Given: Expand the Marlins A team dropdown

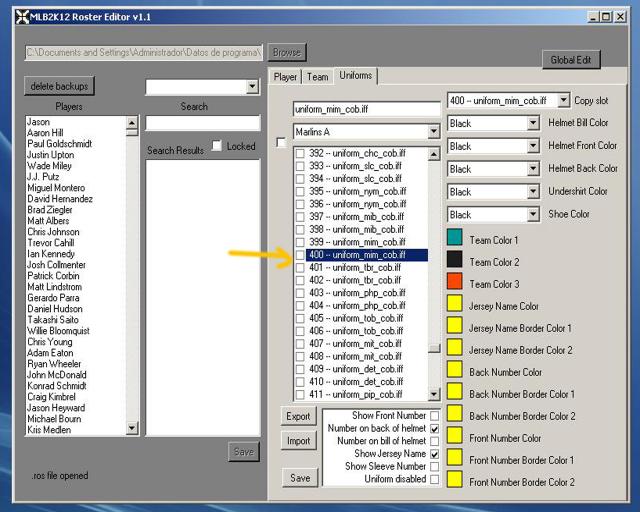Looking at the screenshot, I should click(433, 131).
